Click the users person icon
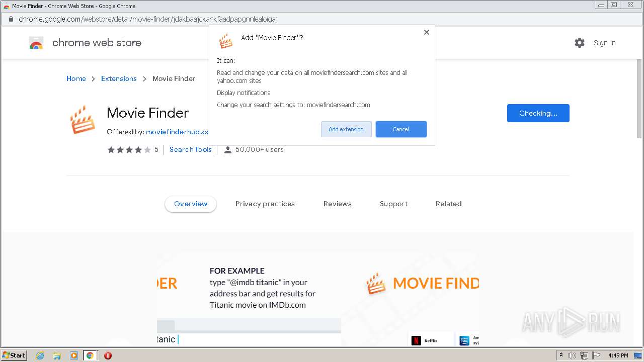Viewport: 644px width, 362px height. (228, 149)
